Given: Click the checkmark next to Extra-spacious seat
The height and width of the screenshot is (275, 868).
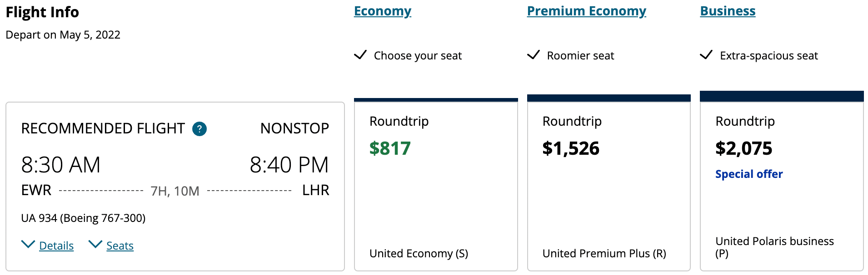Looking at the screenshot, I should [706, 54].
